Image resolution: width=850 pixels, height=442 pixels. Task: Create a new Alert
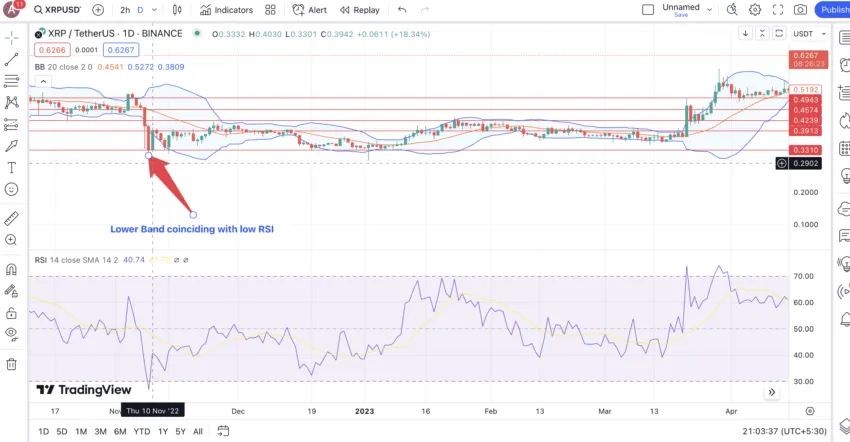(310, 10)
